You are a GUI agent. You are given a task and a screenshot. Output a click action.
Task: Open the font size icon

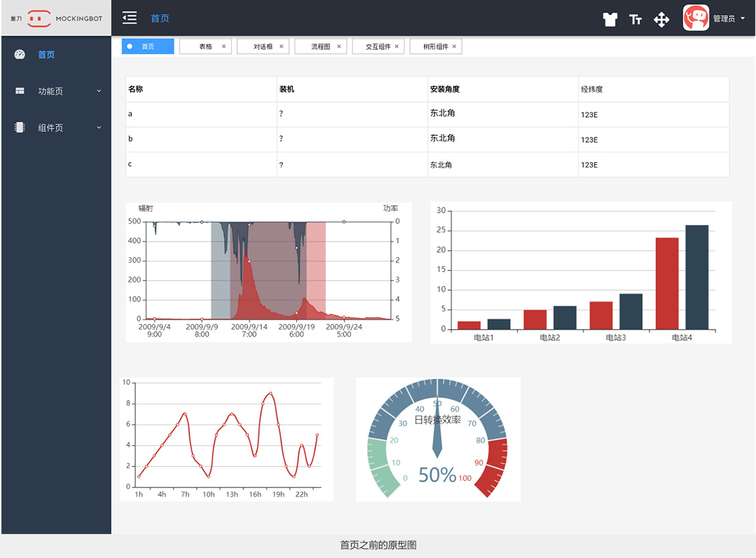coord(636,19)
